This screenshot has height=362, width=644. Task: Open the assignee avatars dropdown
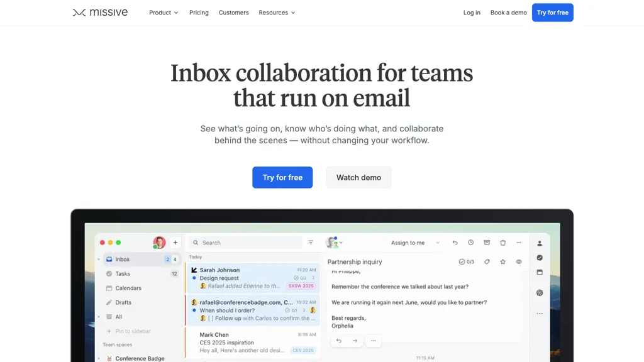point(335,243)
